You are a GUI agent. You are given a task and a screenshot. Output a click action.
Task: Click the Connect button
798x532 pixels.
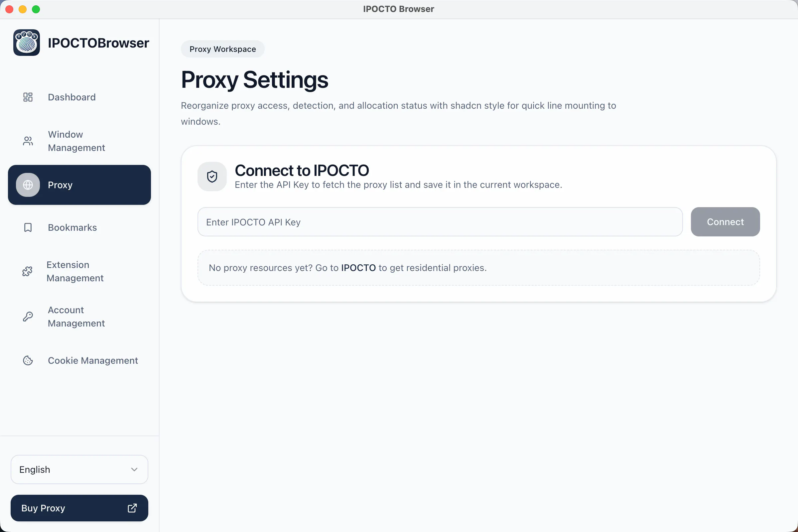pyautogui.click(x=726, y=222)
